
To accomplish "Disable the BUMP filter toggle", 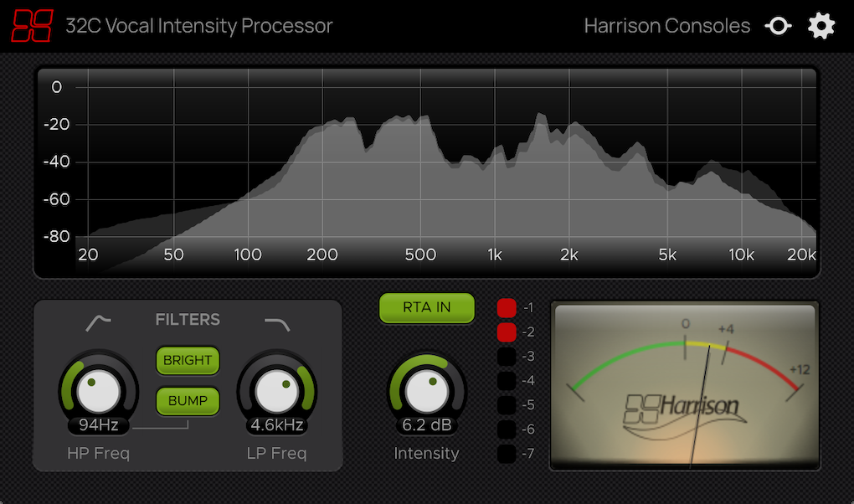I will click(x=188, y=401).
